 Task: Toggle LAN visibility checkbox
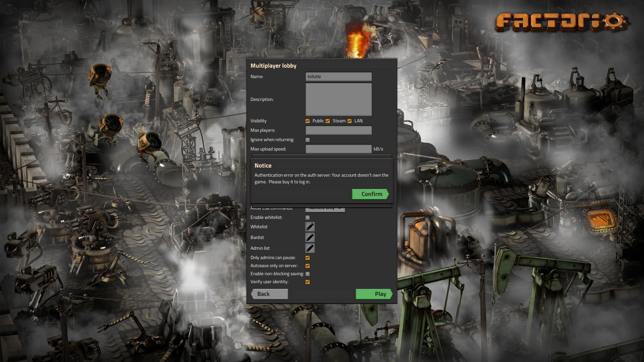[x=350, y=121]
